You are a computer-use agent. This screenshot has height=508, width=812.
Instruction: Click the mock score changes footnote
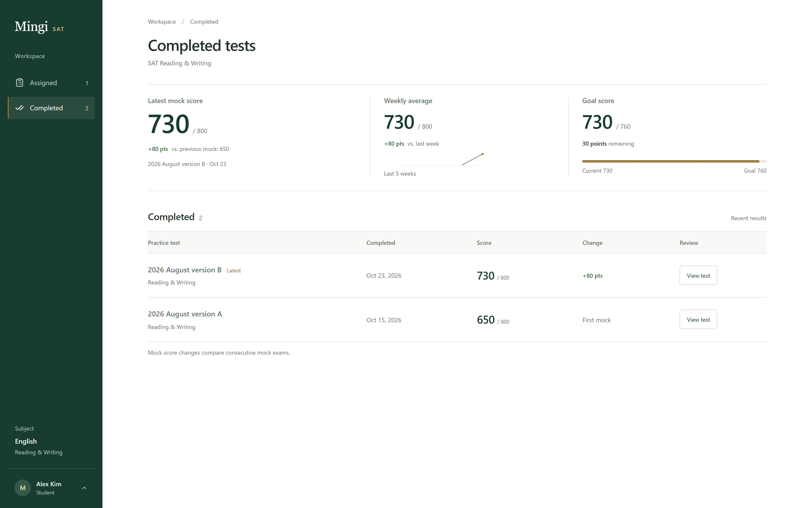tap(219, 353)
